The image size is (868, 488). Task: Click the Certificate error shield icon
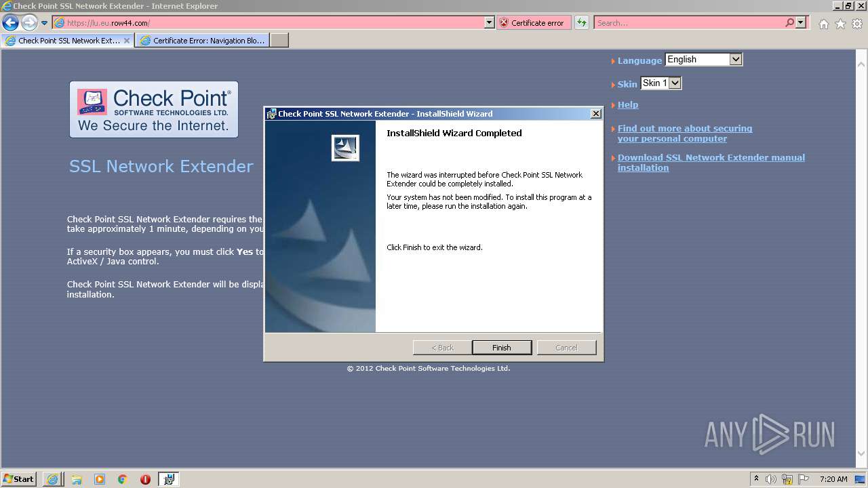pyautogui.click(x=503, y=23)
